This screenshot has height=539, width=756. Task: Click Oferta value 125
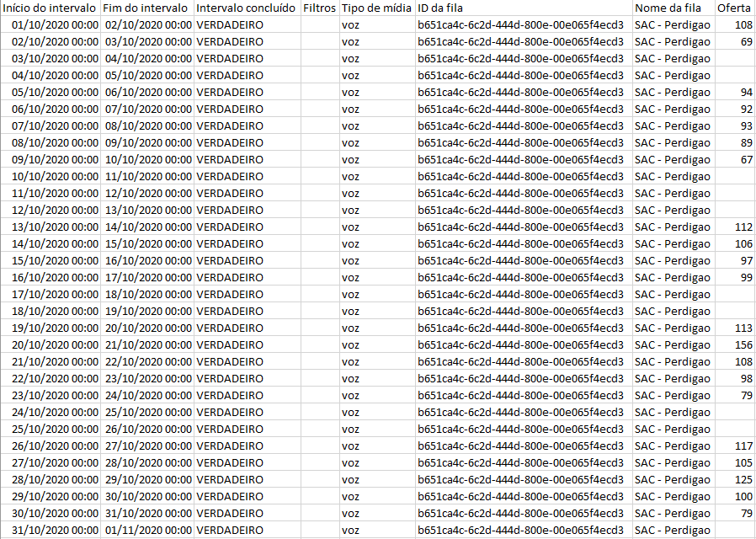(x=735, y=480)
